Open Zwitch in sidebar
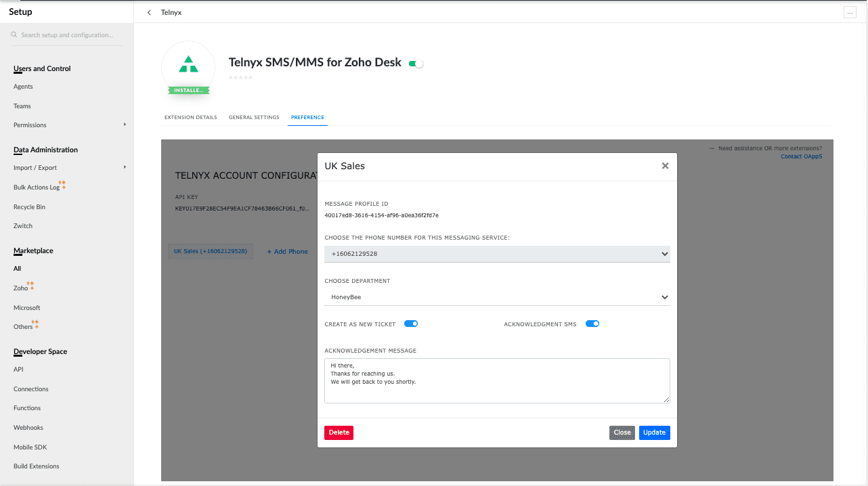868x486 pixels. (23, 226)
